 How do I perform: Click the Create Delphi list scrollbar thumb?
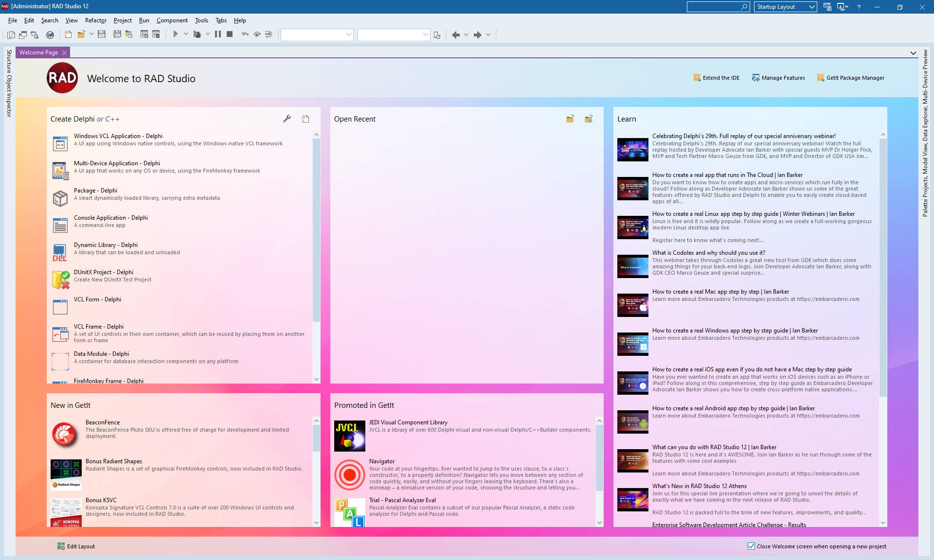(x=316, y=230)
